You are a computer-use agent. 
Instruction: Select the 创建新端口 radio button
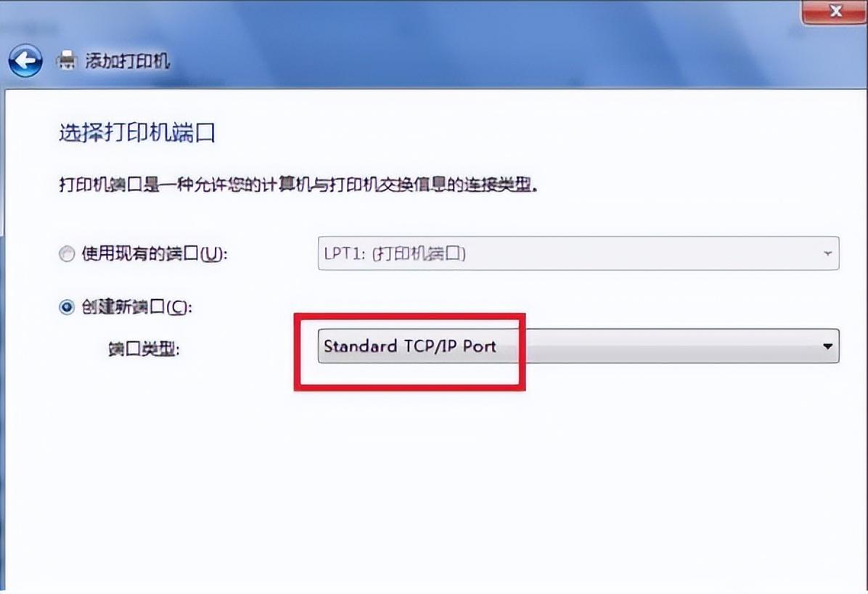pos(67,306)
